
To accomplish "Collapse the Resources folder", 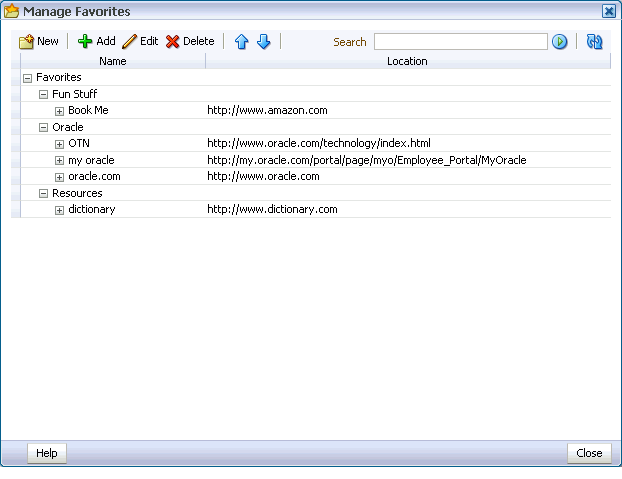I will point(43,194).
